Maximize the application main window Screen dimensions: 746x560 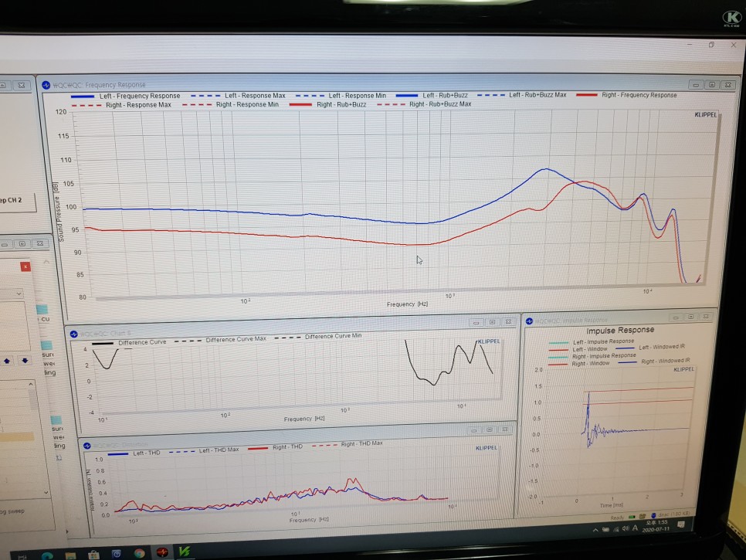(712, 45)
